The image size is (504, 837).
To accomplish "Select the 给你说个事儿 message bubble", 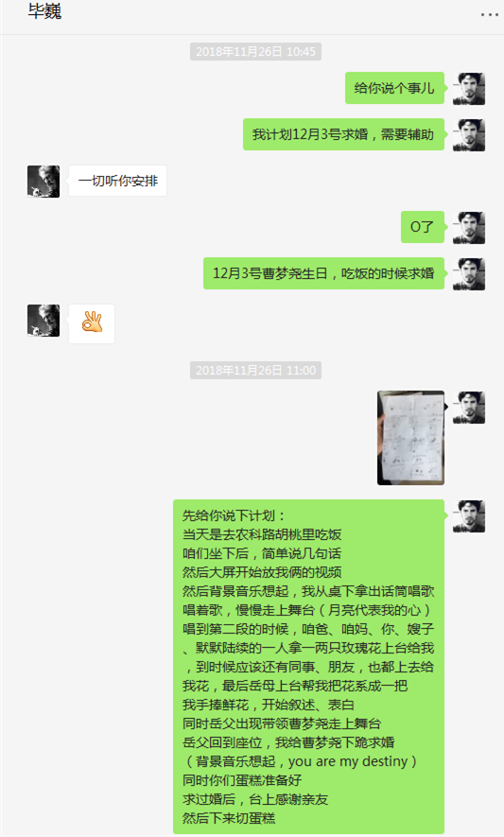I will [394, 88].
